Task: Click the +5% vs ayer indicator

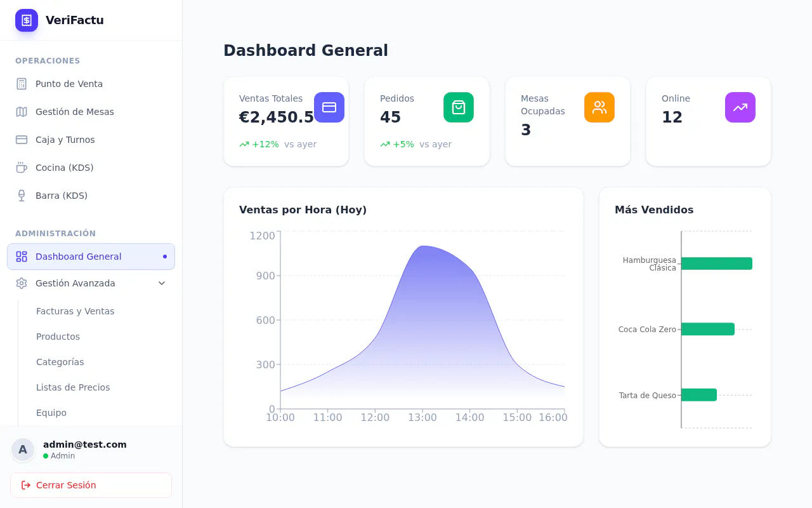Action: [416, 144]
